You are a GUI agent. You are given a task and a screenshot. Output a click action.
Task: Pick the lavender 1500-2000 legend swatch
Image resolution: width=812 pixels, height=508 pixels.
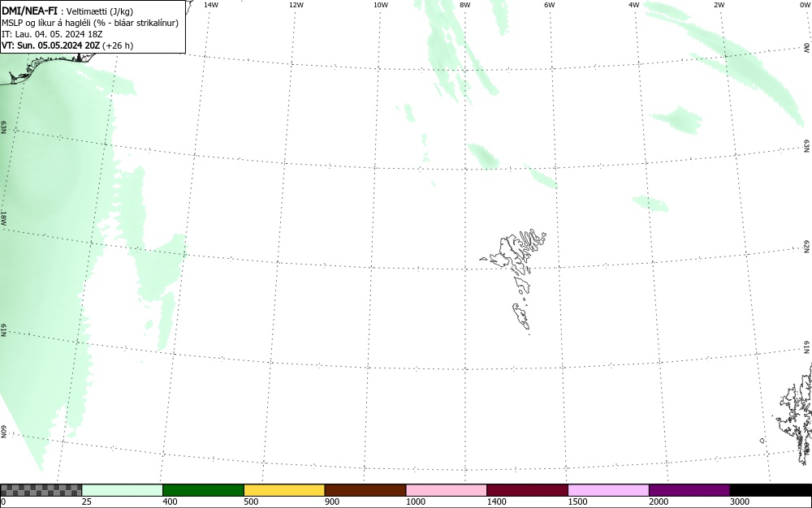click(x=608, y=490)
